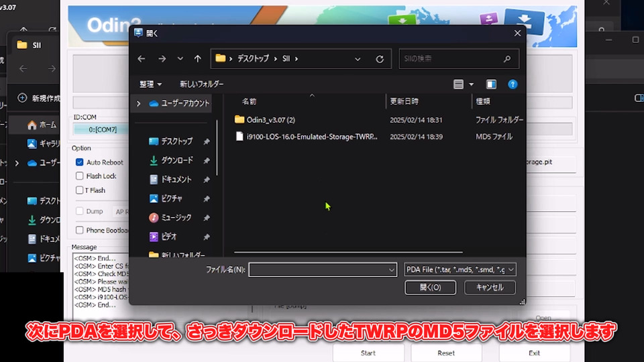
Task: Go back in the open dialog
Action: (x=142, y=59)
